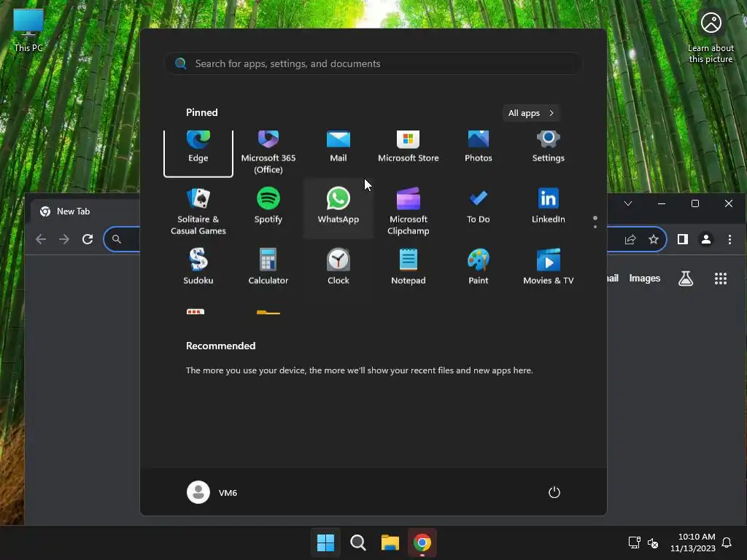Open File Explorer from the taskbar
The image size is (747, 560).
(x=390, y=542)
